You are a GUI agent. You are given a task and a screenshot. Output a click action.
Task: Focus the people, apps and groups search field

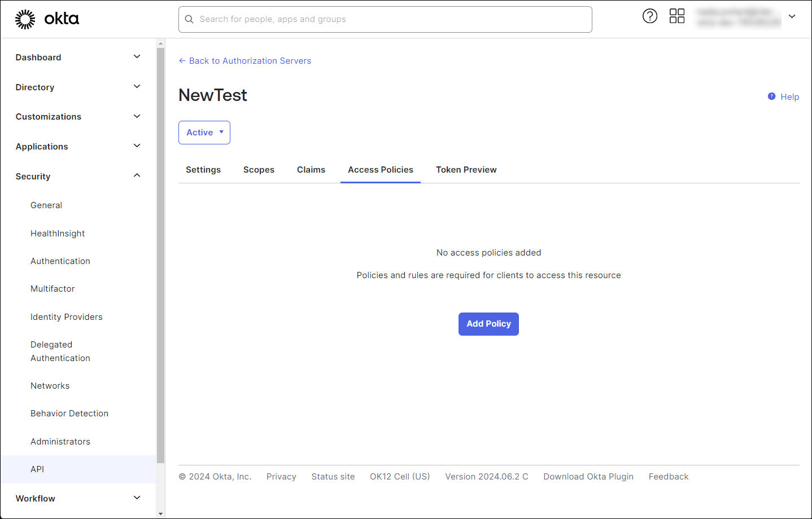pos(385,19)
